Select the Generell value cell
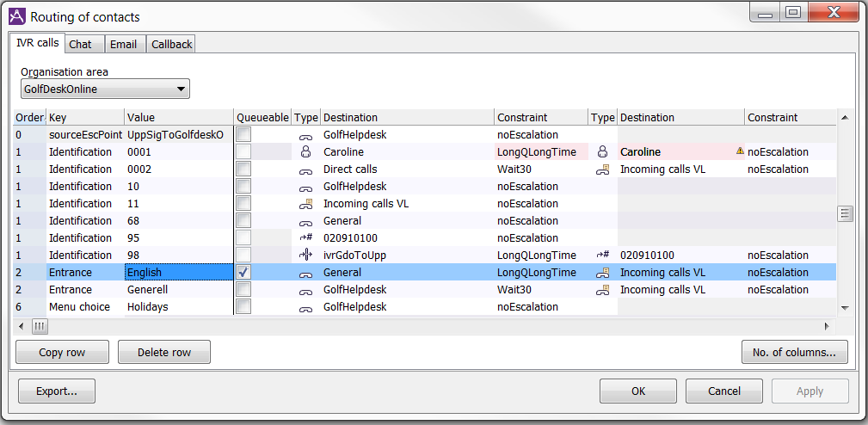Viewport: 868px width, 425px height. 179,289
